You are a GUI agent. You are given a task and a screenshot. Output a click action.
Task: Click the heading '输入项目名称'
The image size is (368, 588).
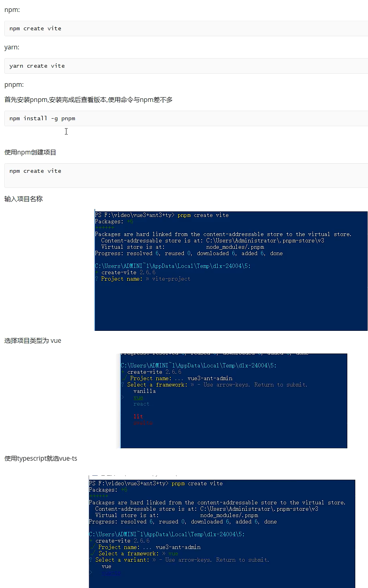tap(23, 199)
